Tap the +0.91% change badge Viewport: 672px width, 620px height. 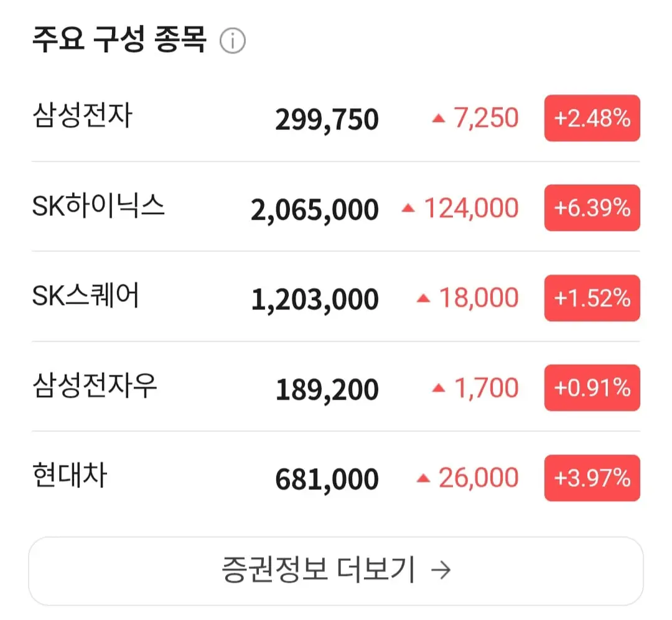click(592, 388)
